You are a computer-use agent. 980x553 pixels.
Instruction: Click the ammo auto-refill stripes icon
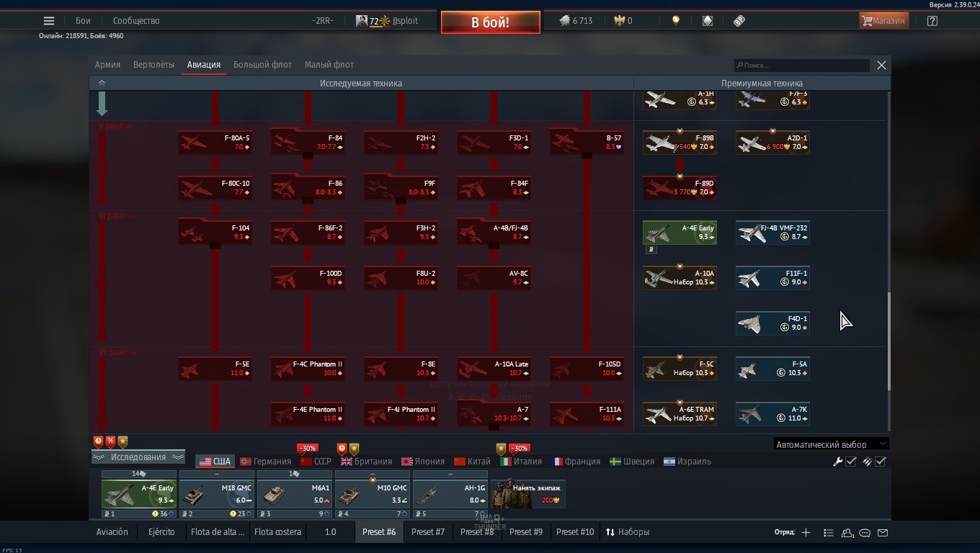867,462
